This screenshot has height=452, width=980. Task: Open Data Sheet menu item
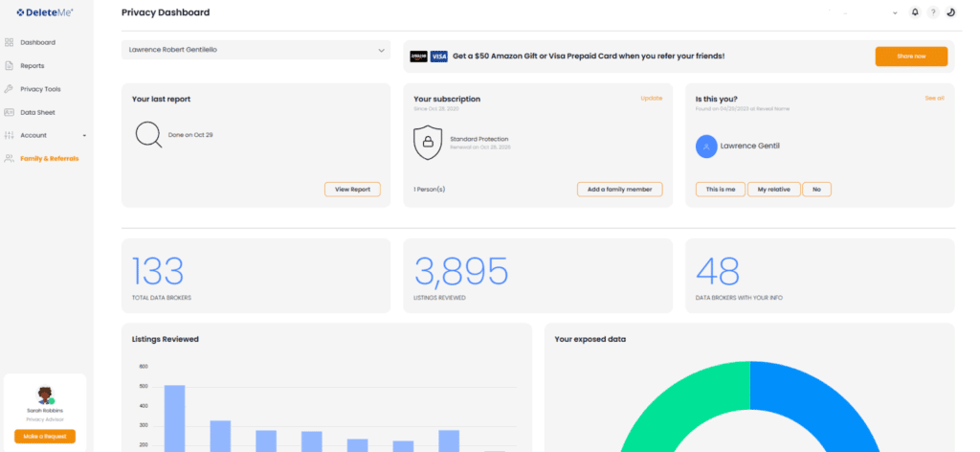(x=37, y=113)
